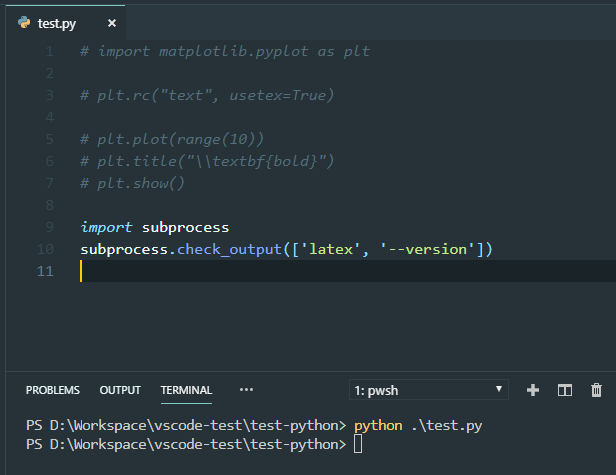Click line number 10 in the gutter
This screenshot has height=475, width=616.
click(x=45, y=249)
